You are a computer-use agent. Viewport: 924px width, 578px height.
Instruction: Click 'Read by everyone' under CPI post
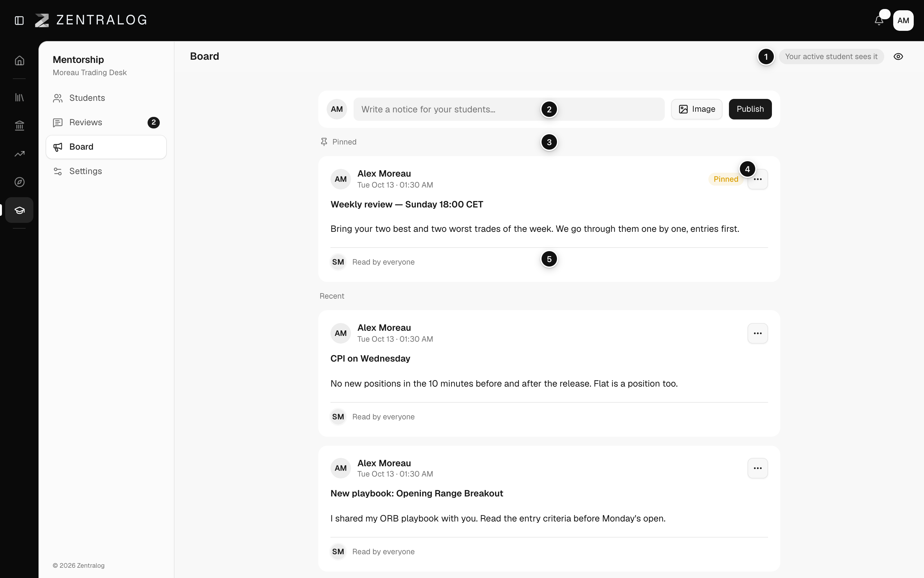(383, 417)
